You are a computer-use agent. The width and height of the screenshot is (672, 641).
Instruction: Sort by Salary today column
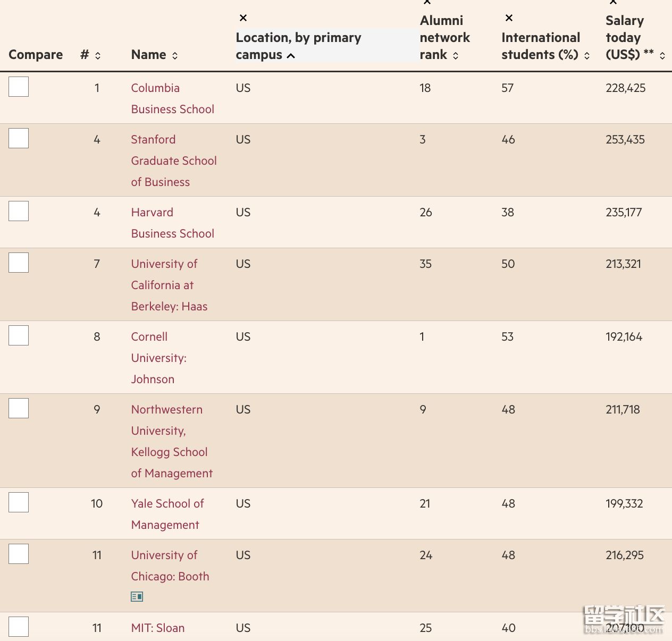[662, 55]
